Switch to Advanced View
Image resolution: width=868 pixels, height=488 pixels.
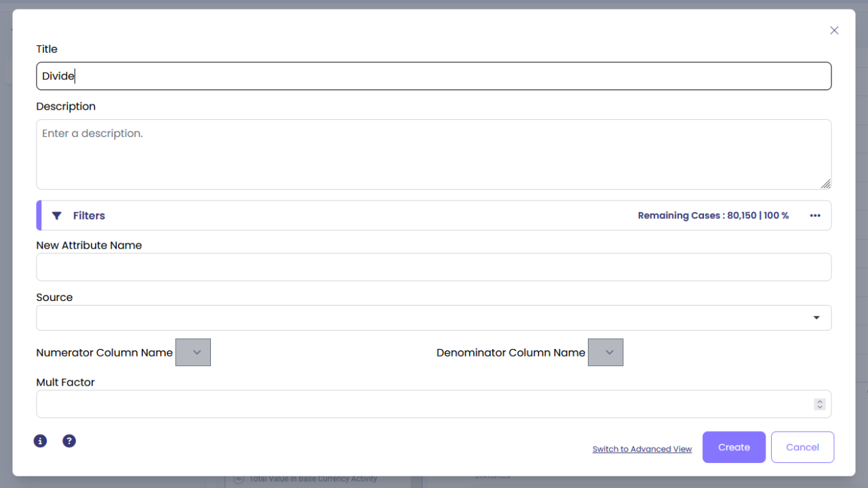click(642, 449)
